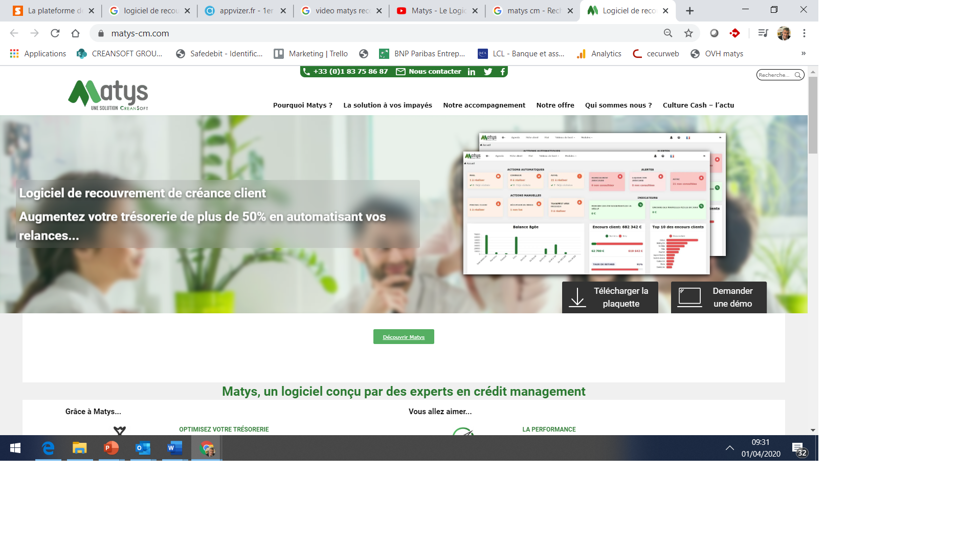Image resolution: width=980 pixels, height=558 pixels.
Task: Open the Facebook icon in the green bar
Action: click(503, 72)
